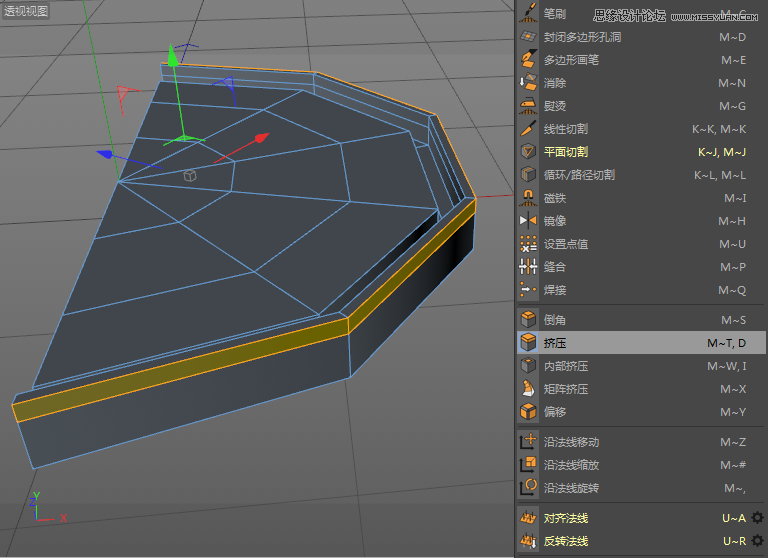Click the U~A shortcut text
Image resolution: width=768 pixels, height=558 pixels.
(734, 518)
